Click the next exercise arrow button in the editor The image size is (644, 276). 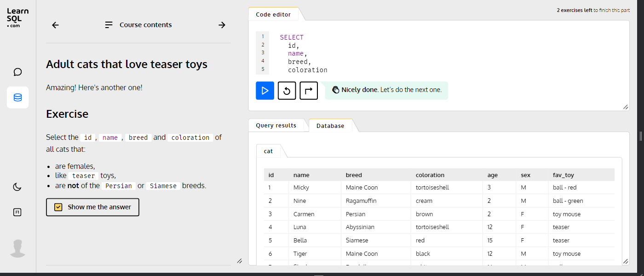pos(309,91)
